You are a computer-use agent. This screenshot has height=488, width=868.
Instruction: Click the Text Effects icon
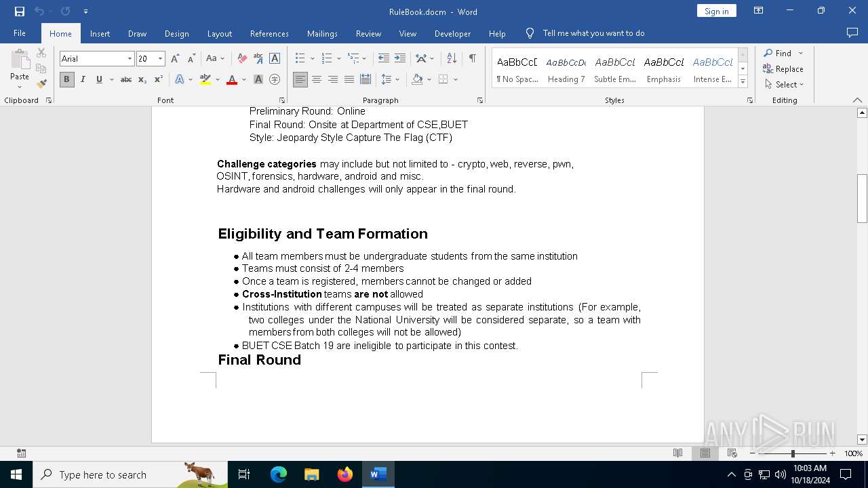coord(180,79)
